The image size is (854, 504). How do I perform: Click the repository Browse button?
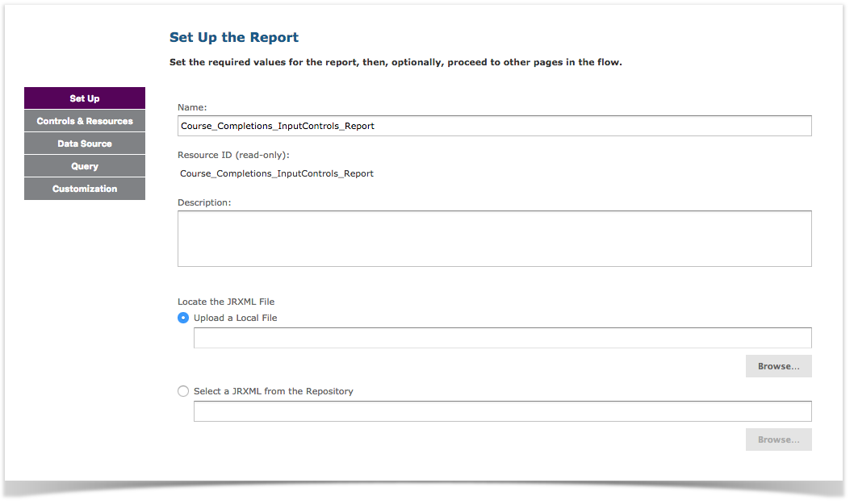779,439
